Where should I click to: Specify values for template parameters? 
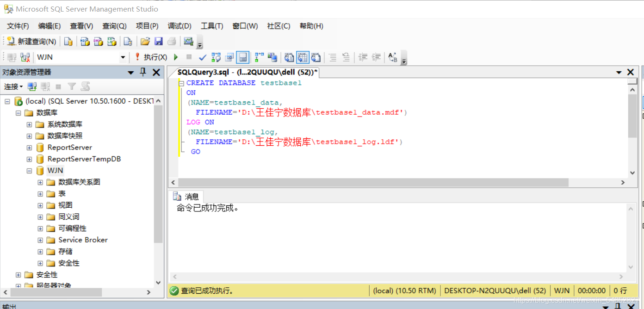coord(393,57)
